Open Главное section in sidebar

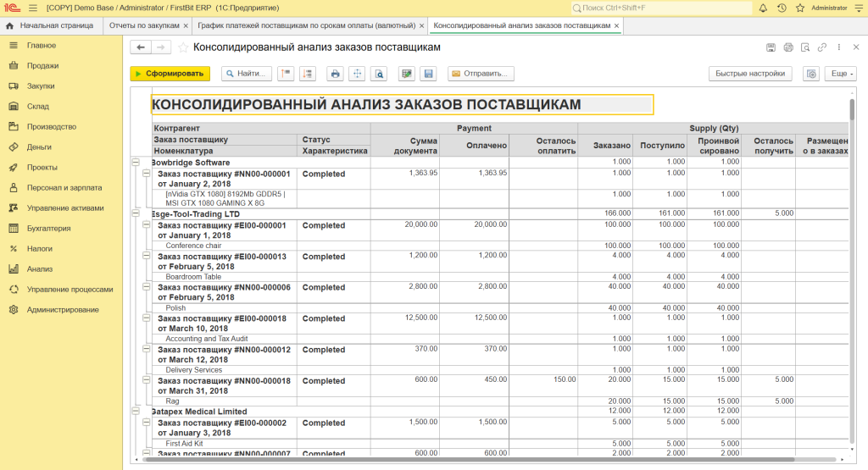[x=61, y=46]
